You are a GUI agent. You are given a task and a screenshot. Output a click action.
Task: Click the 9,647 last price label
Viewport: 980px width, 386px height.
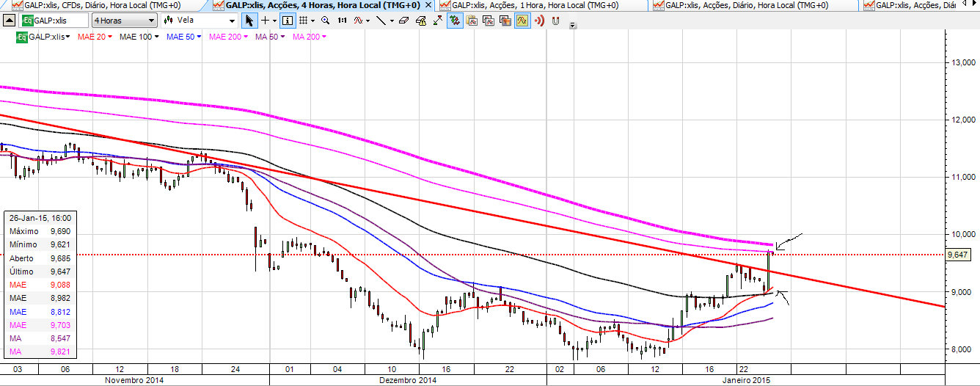pyautogui.click(x=959, y=255)
